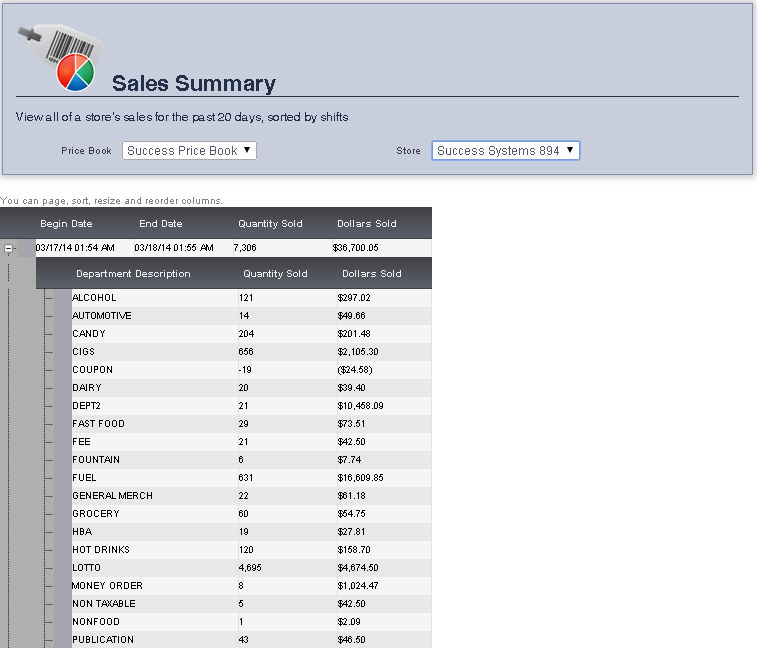Sort by Department Description header
Viewport: 757px width, 648px height.
pos(133,274)
